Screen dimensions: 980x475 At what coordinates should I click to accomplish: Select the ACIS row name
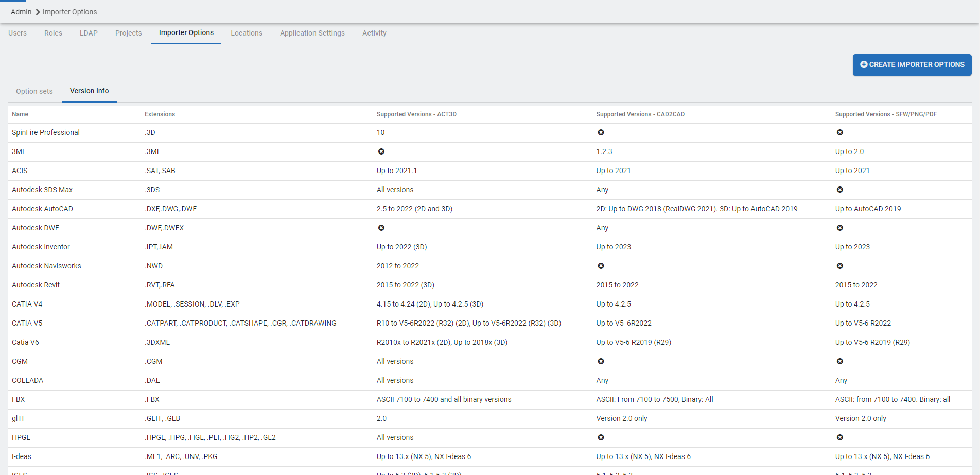[x=20, y=171]
